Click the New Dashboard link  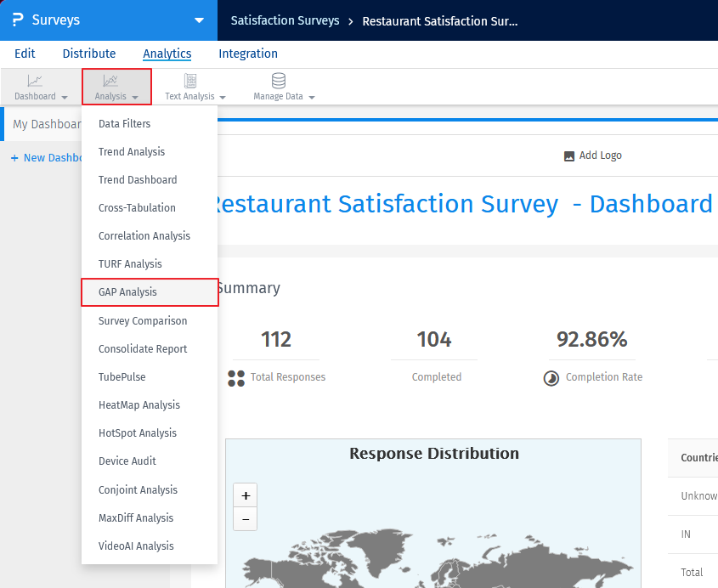click(x=47, y=158)
